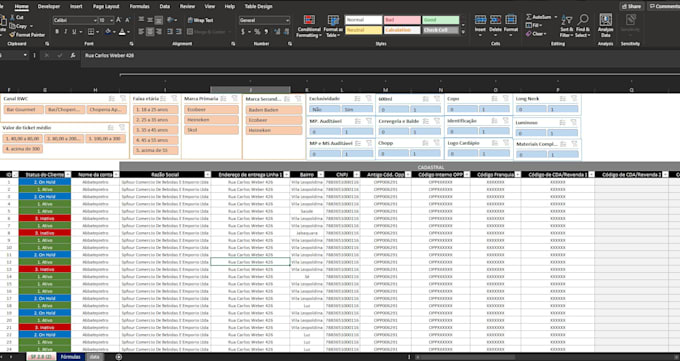This screenshot has width=680, height=361.
Task: Select Sim in Exclusividade slicer
Action: pos(357,109)
